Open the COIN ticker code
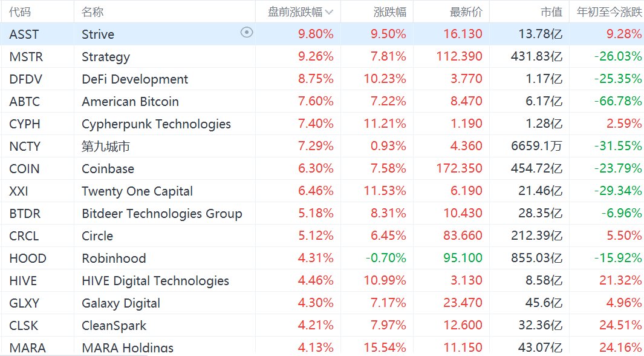 point(24,168)
